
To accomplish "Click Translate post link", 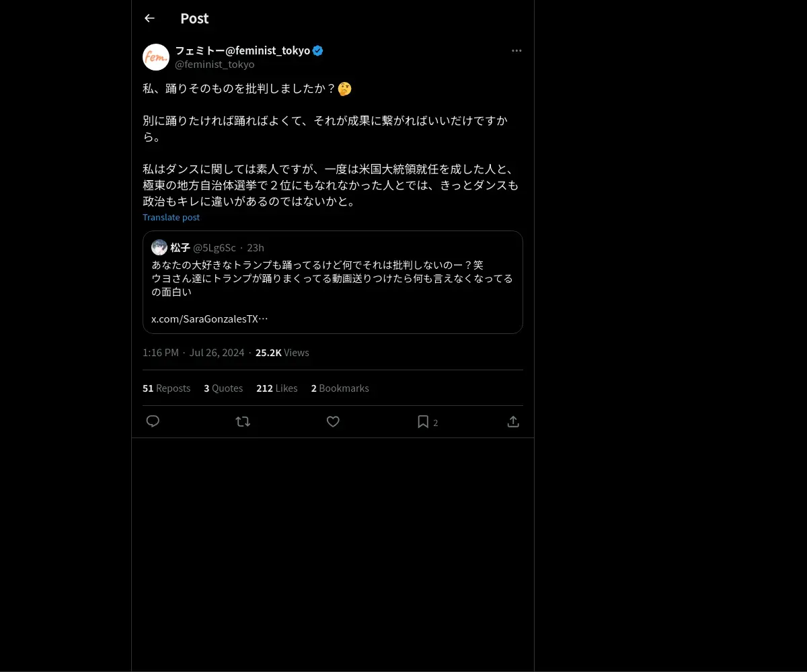I will pyautogui.click(x=171, y=217).
